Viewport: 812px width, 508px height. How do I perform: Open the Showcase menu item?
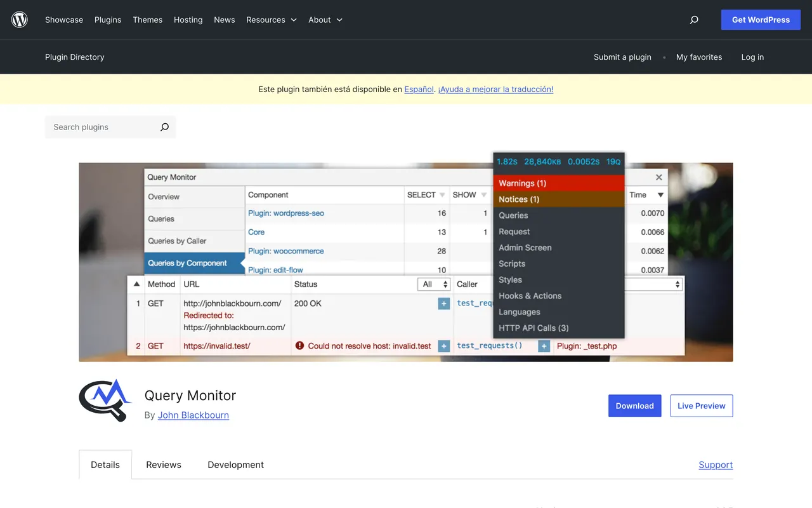[64, 20]
